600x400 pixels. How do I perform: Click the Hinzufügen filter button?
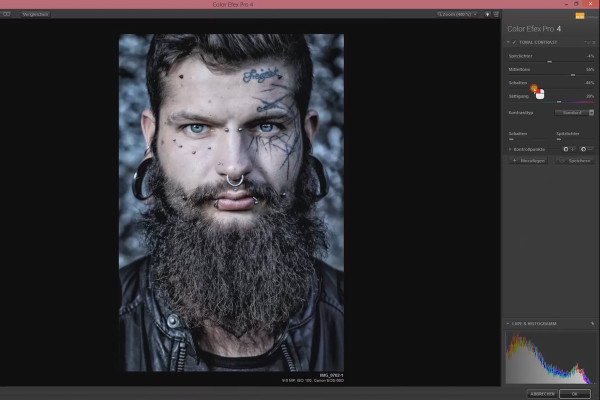click(529, 161)
